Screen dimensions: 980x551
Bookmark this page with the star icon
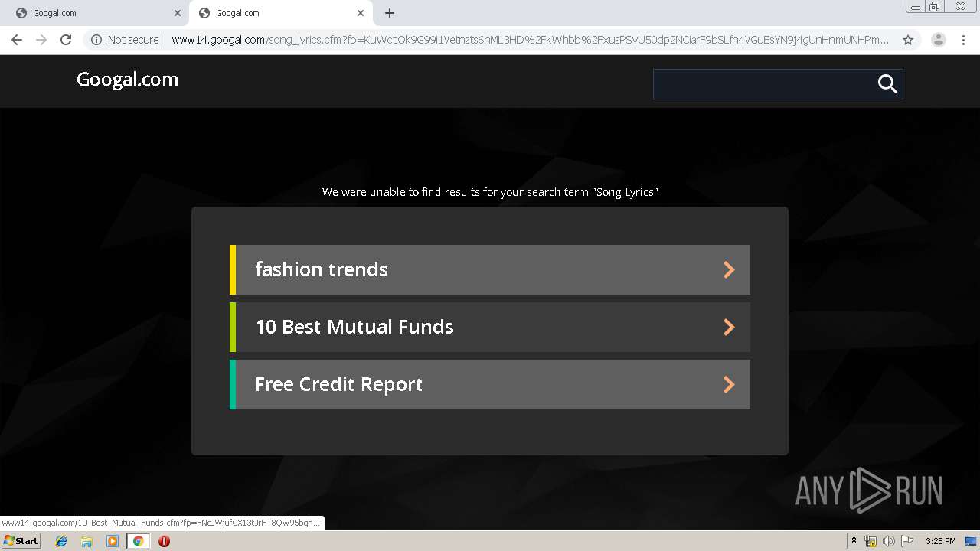pos(908,40)
